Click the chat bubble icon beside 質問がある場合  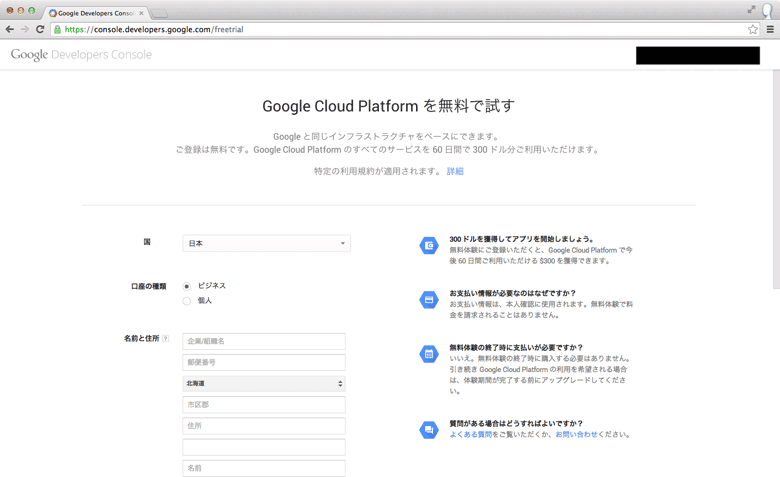pyautogui.click(x=429, y=430)
